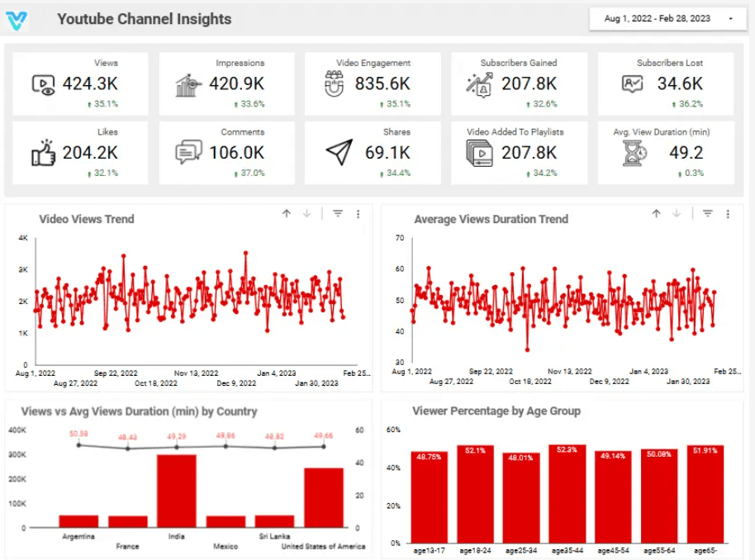Open the date range selector dropdown
This screenshot has width=755, height=560.
731,18
